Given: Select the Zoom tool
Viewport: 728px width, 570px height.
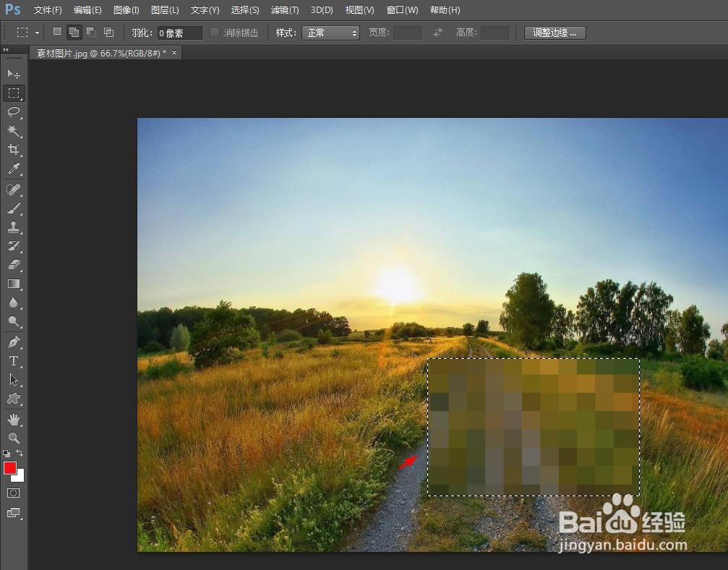Looking at the screenshot, I should (x=13, y=438).
